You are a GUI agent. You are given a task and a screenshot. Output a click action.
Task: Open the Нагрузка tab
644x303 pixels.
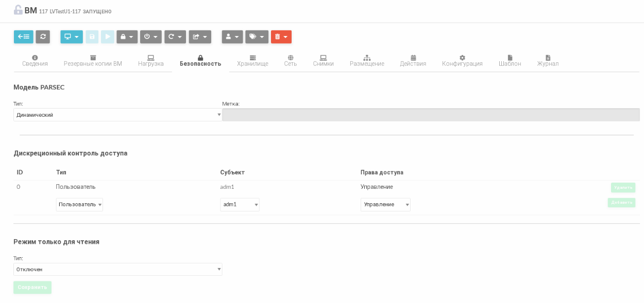coord(151,61)
